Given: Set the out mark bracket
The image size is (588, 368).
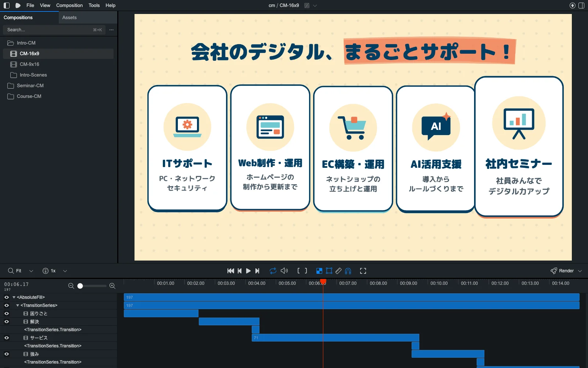Looking at the screenshot, I should (x=306, y=271).
